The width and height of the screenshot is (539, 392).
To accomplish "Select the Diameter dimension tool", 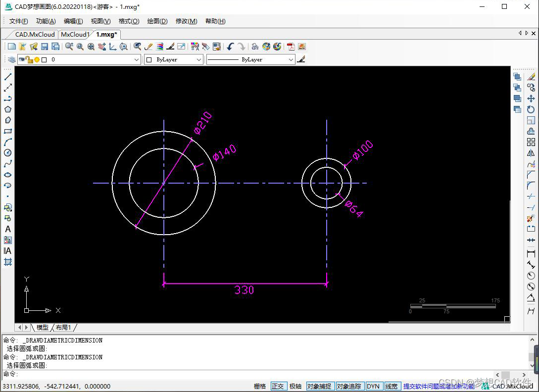I will pyautogui.click(x=531, y=287).
